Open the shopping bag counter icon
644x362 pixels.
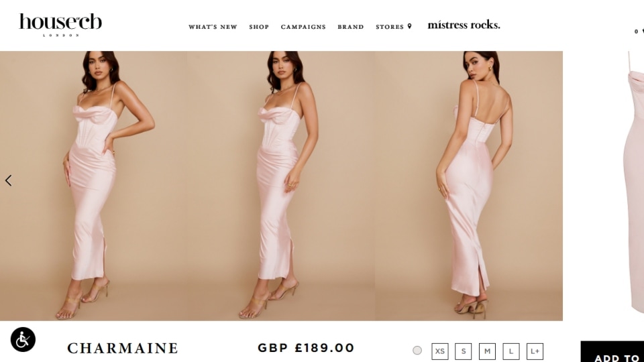coord(639,32)
